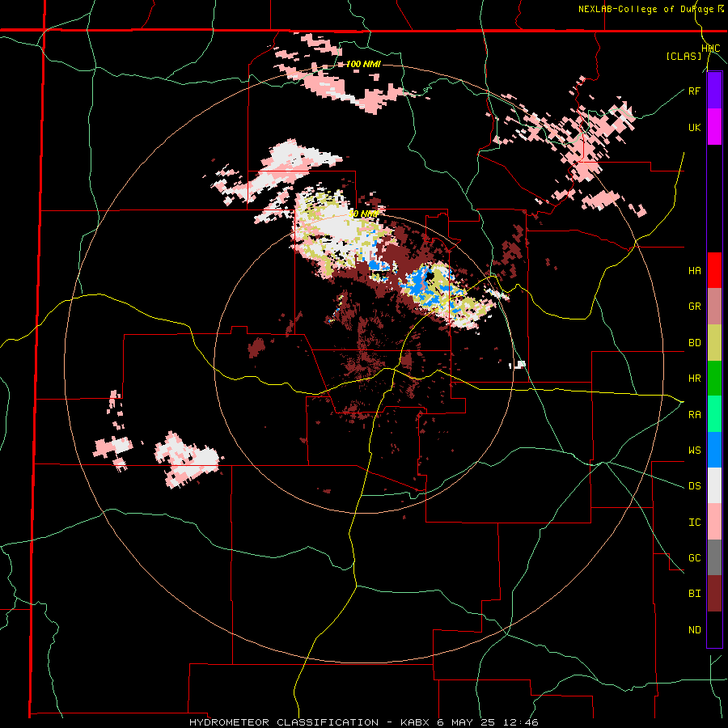Viewport: 728px width, 728px height.
Task: Click the IC legend label
Action: (x=695, y=523)
